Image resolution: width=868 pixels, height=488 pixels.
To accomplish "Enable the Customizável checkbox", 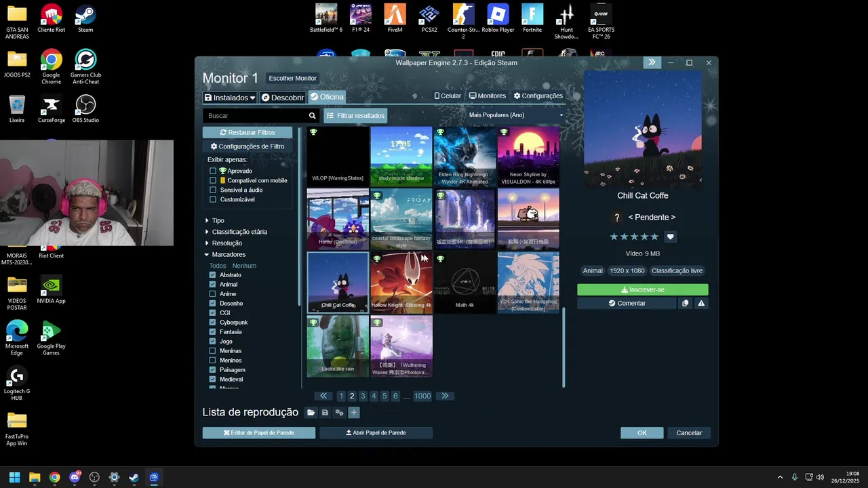I will tap(213, 199).
